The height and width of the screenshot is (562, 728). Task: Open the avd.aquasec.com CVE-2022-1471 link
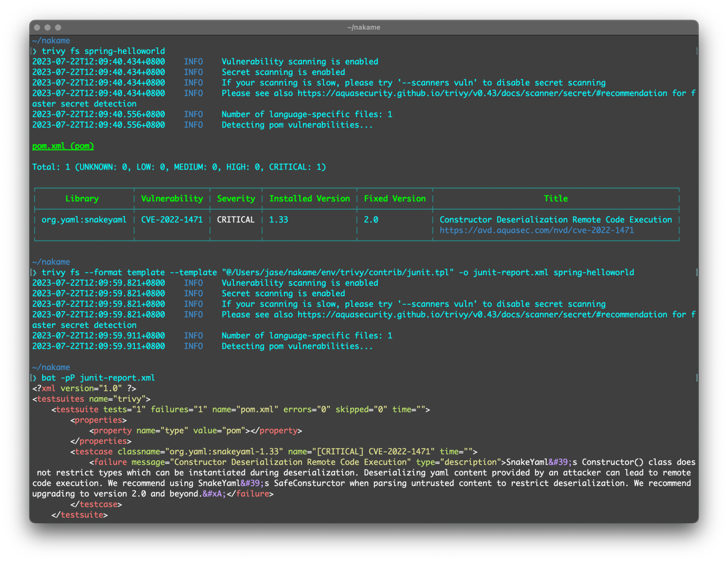tap(536, 230)
